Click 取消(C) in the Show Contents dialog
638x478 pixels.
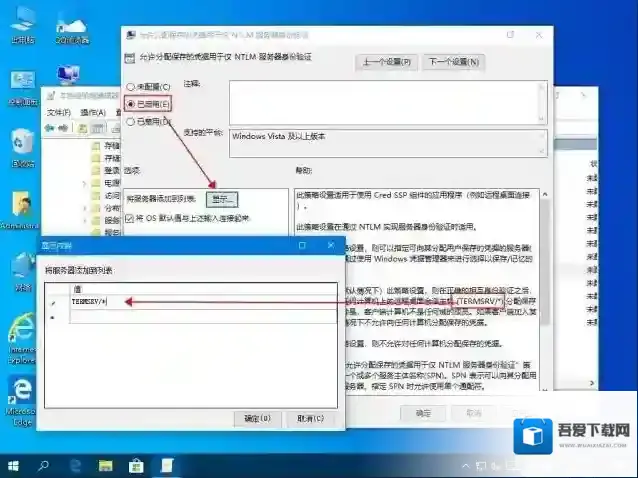310,419
